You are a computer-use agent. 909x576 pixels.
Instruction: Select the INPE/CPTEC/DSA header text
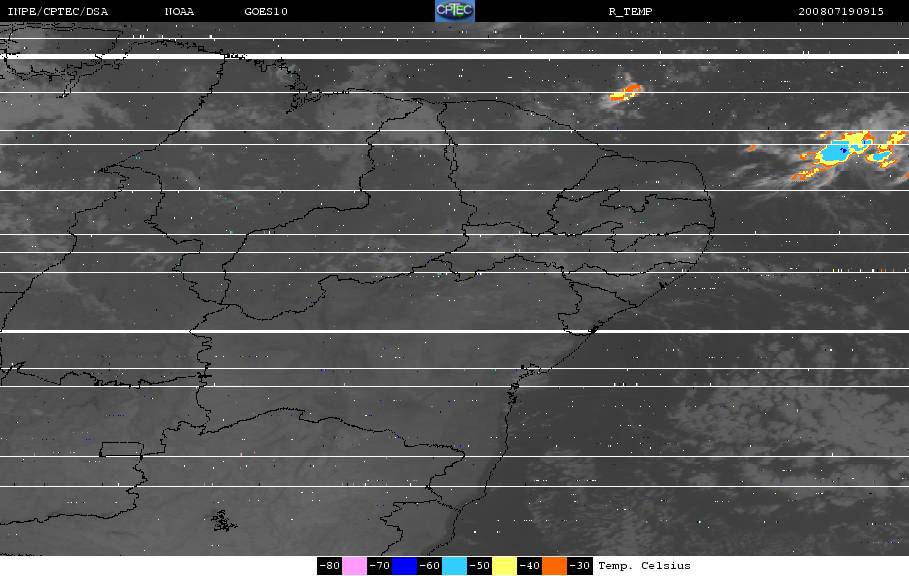tap(57, 12)
